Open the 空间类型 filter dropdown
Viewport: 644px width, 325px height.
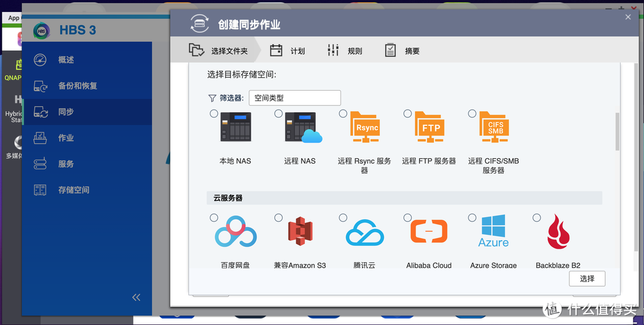tap(295, 98)
